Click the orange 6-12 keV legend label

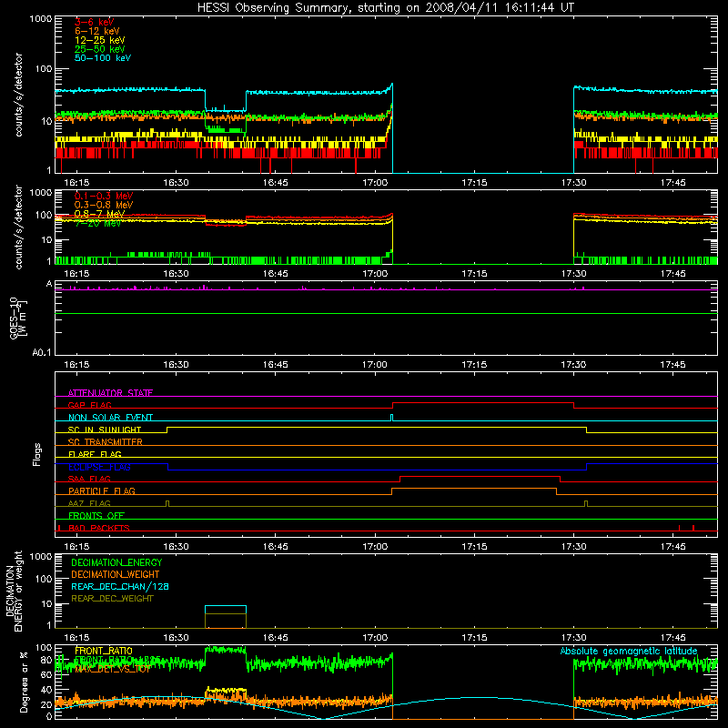97,31
